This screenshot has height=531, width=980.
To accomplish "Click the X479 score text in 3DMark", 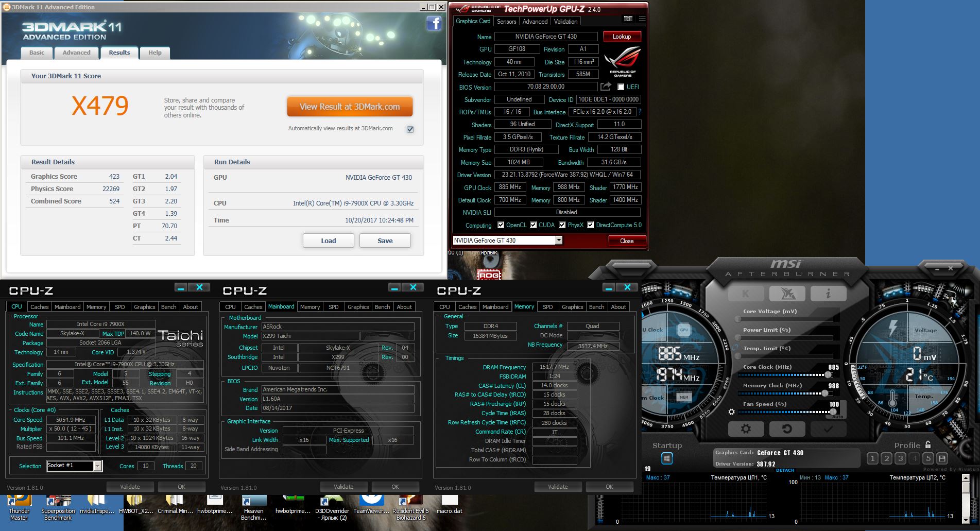I will pyautogui.click(x=100, y=106).
